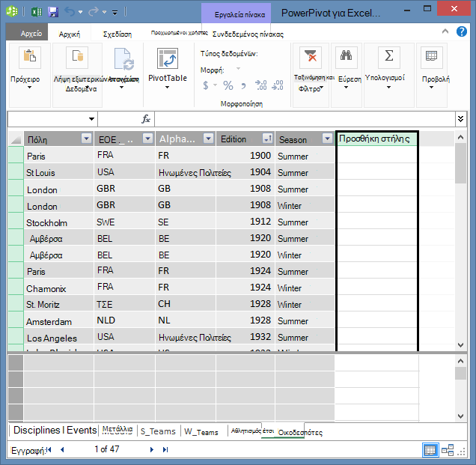This screenshot has height=465, width=476.
Task: Open Sort and Filter (Ταξινόμηση και Φίλτρο) group
Action: [311, 75]
